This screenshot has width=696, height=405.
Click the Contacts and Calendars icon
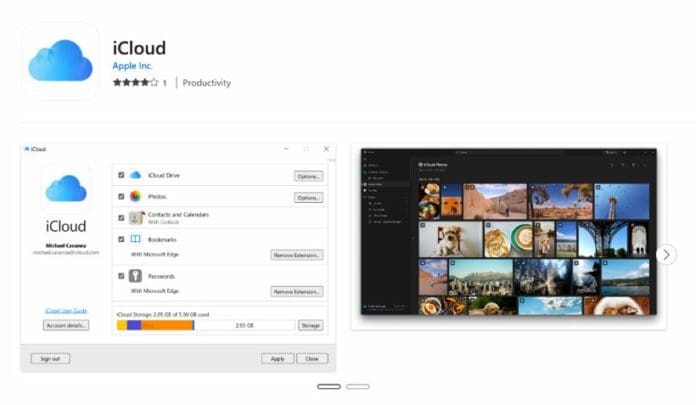135,218
